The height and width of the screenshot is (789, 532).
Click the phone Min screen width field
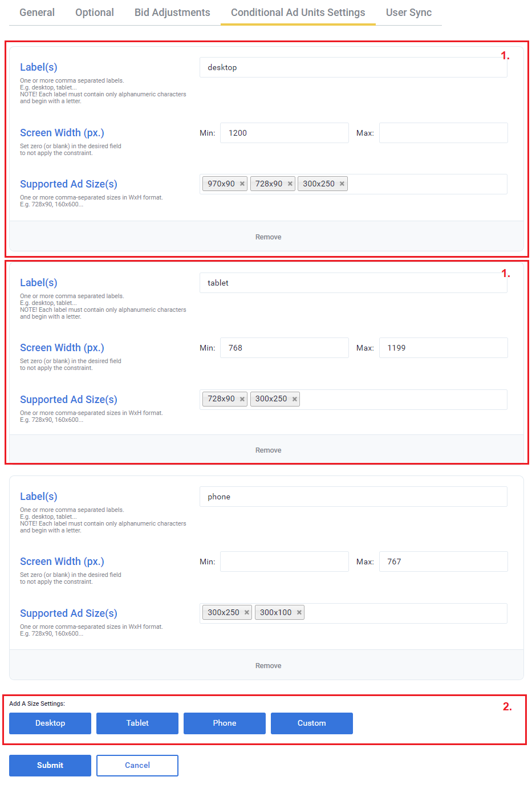pyautogui.click(x=284, y=562)
